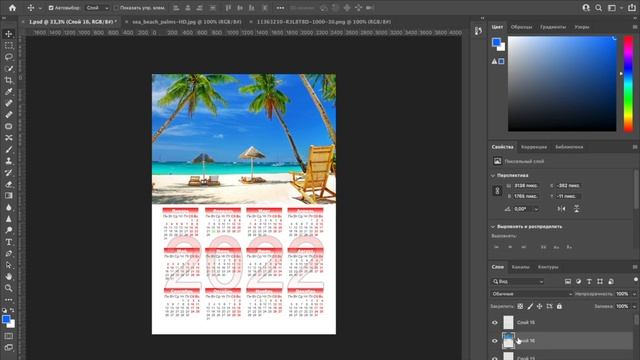Select the Blur drop tool
This screenshot has height=360, width=640.
coord(9,207)
